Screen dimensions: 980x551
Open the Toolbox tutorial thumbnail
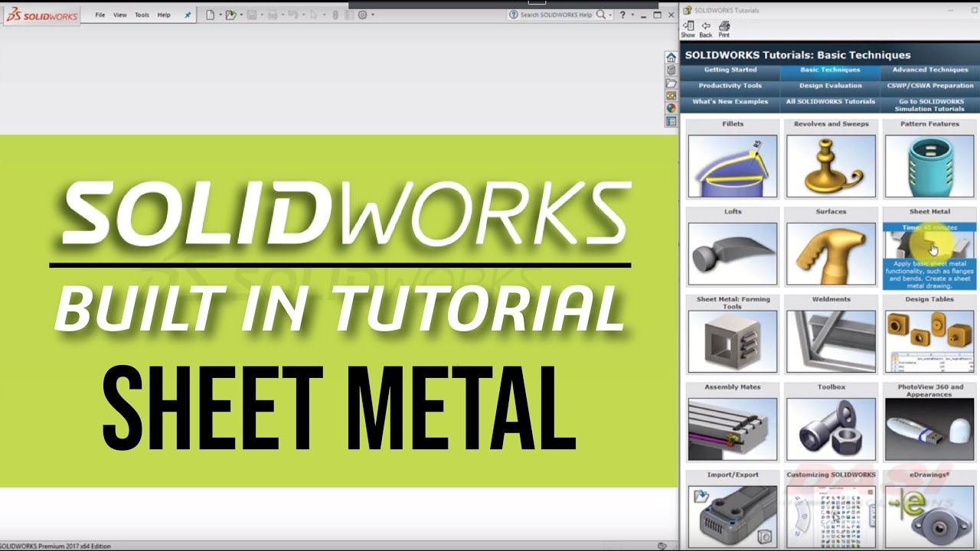coord(831,429)
